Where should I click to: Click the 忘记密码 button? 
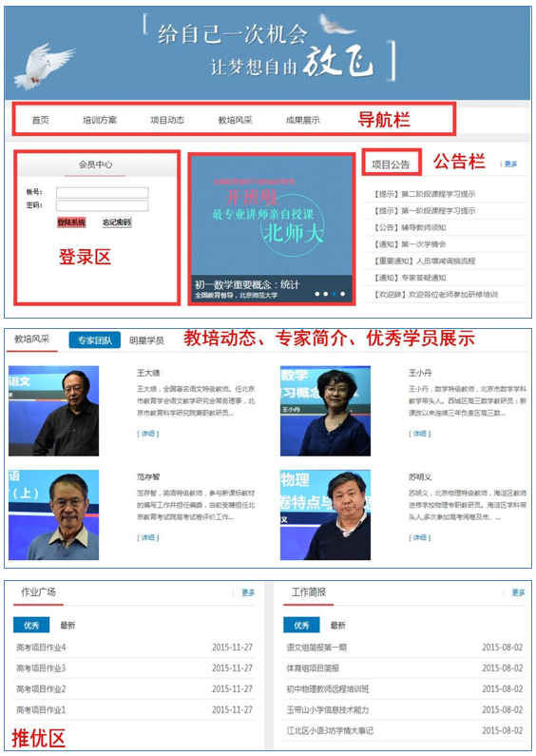[x=117, y=223]
